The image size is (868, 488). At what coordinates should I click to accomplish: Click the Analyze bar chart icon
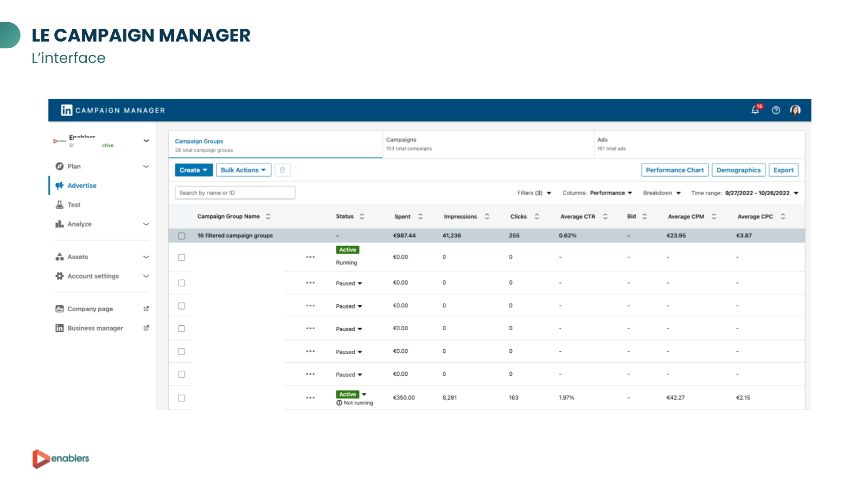(60, 224)
